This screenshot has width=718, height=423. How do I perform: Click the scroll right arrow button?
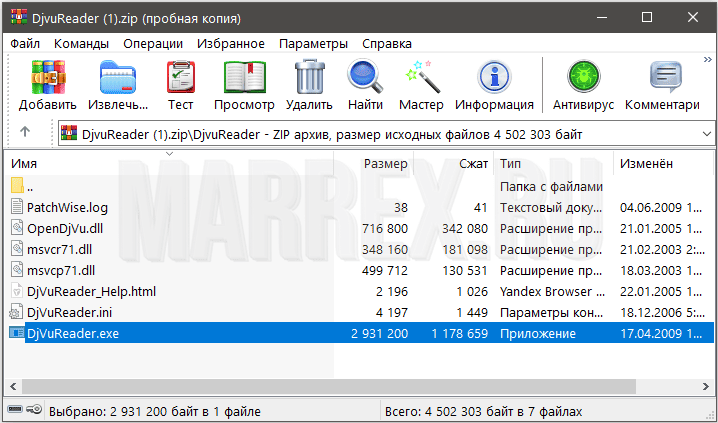[x=706, y=386]
